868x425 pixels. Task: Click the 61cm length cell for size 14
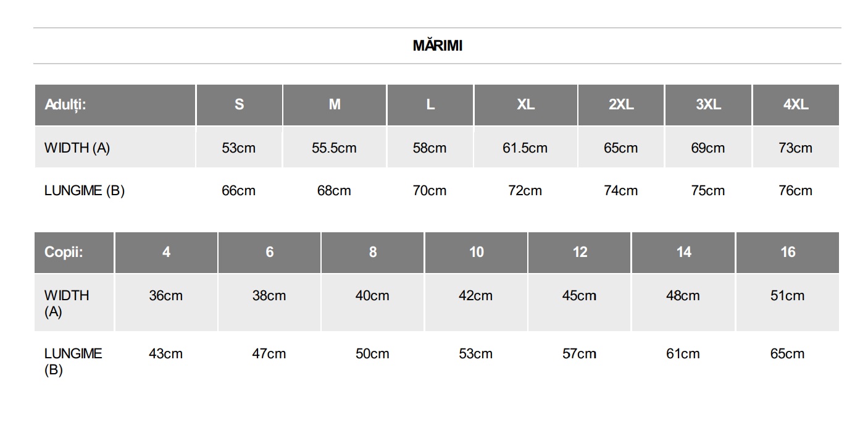[683, 354]
